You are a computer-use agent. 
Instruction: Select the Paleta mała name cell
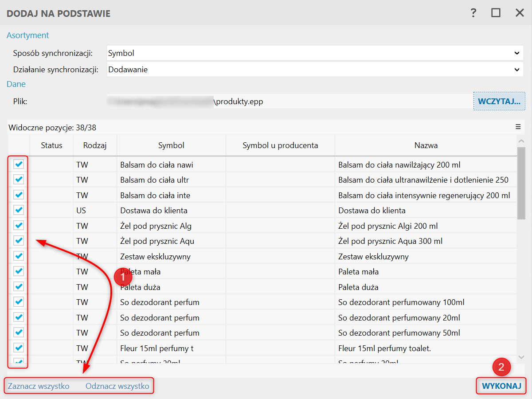[426, 272]
